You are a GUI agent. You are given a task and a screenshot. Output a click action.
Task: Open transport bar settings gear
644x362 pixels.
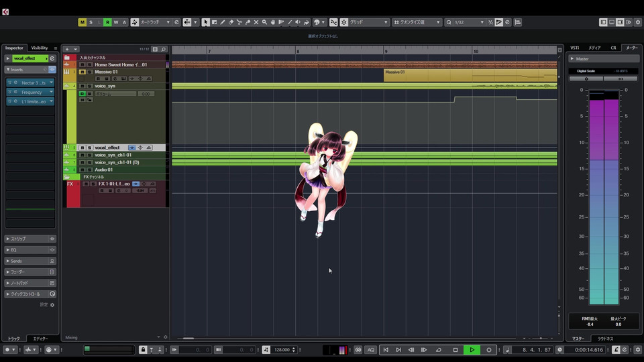[638, 350]
